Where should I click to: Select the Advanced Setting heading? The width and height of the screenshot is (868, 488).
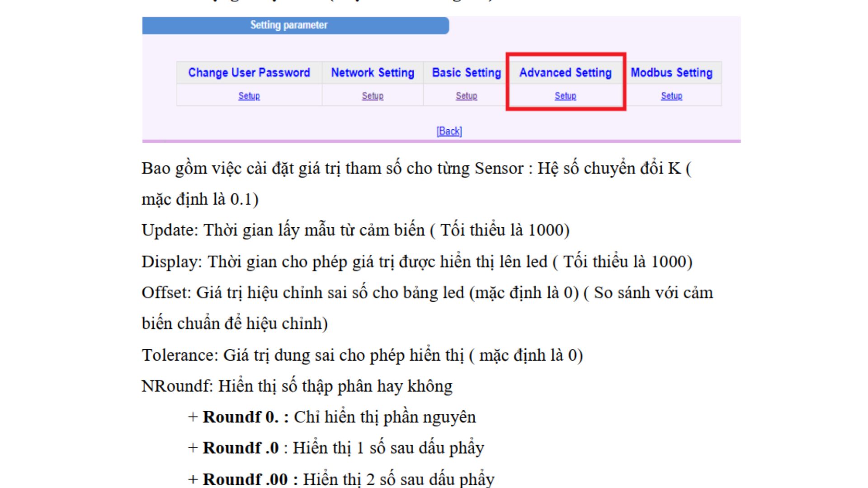(x=565, y=73)
